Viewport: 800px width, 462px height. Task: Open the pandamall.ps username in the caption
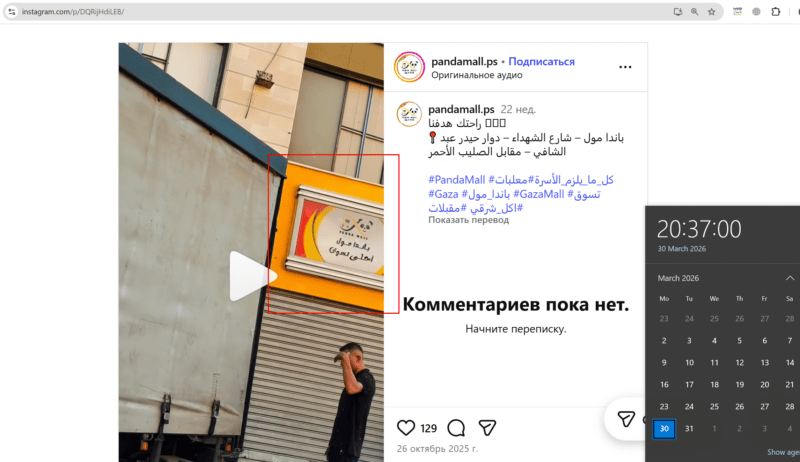click(x=461, y=109)
